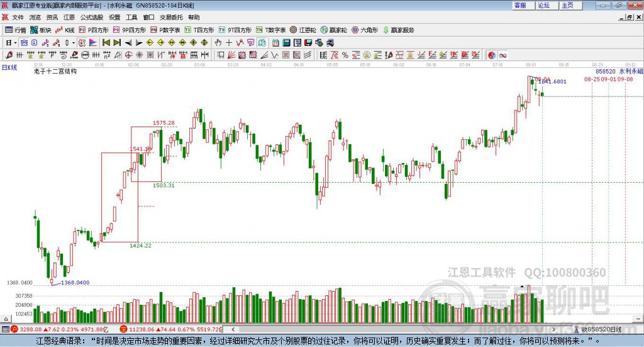Open the 六角形 hexagon tool
This screenshot has height=347, width=644.
coord(365,30)
